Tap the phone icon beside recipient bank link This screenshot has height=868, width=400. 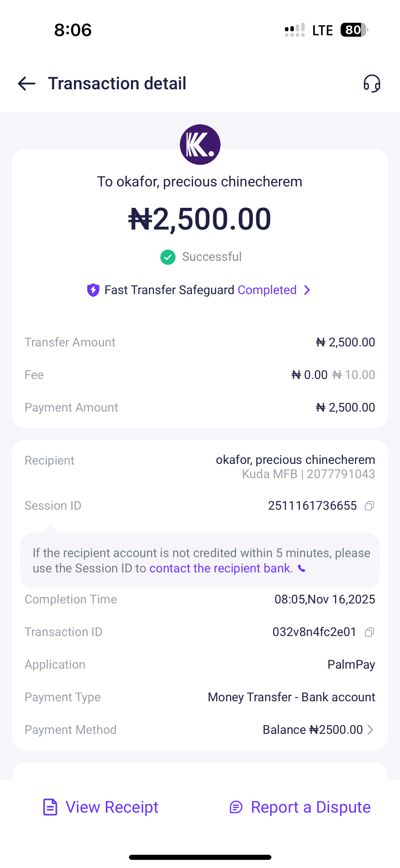tap(302, 568)
